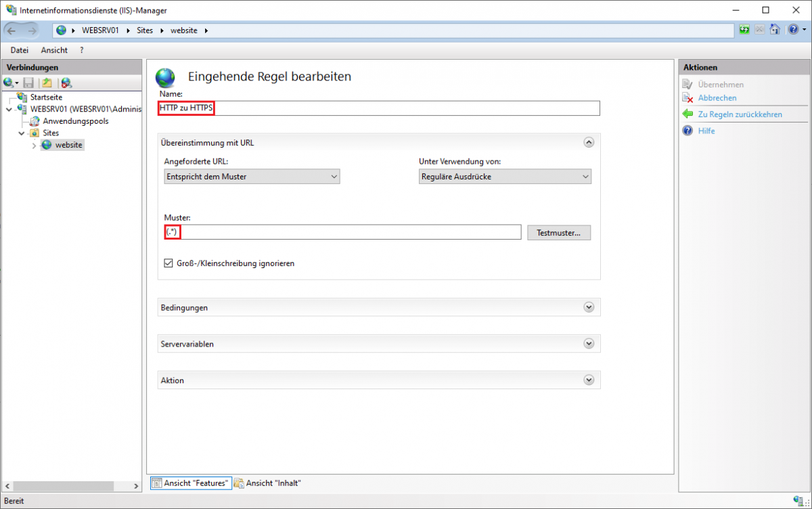Open the IIS Start Page via the home icon

775,29
